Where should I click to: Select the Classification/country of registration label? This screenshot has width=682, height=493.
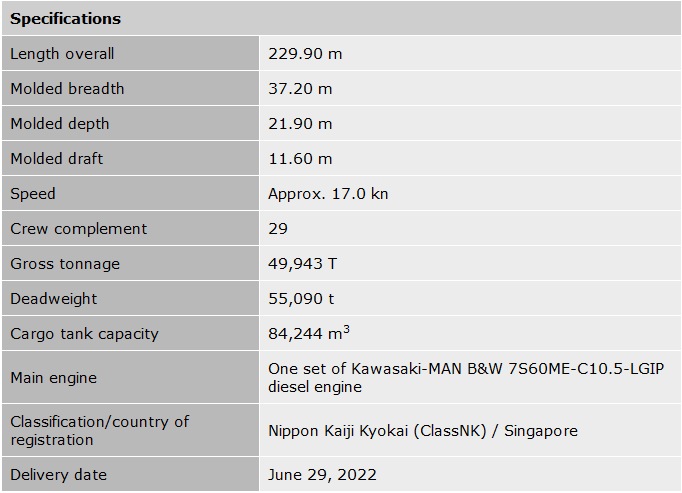pyautogui.click(x=100, y=431)
